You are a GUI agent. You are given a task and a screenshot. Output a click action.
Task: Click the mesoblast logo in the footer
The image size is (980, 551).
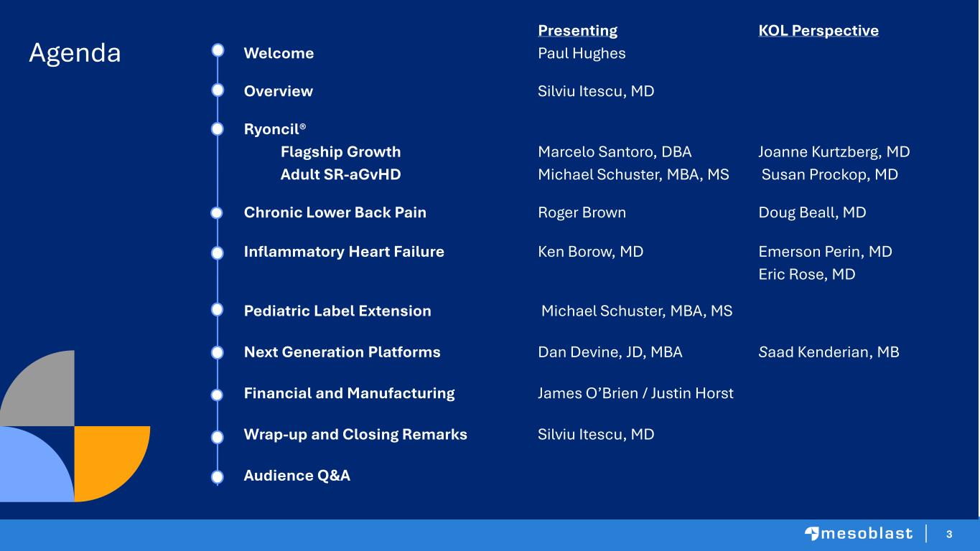pos(859,534)
